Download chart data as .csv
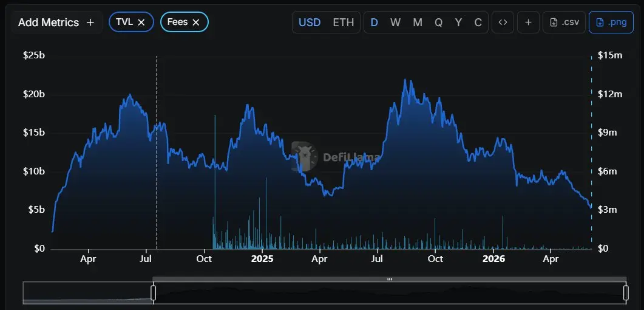Viewport: 644px width, 310px height. tap(564, 22)
